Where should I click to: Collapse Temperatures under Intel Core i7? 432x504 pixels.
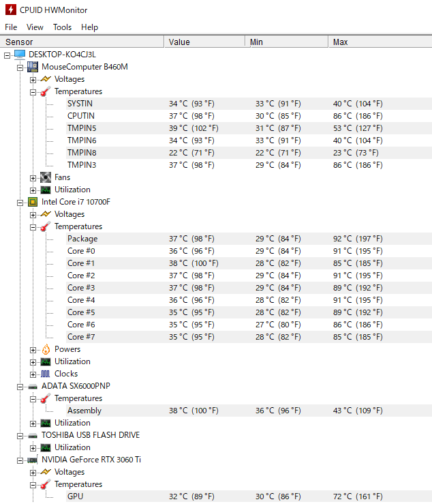pyautogui.click(x=33, y=227)
